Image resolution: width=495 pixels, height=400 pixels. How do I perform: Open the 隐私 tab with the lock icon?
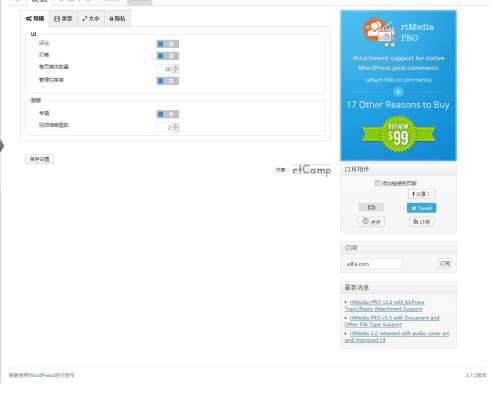click(117, 19)
